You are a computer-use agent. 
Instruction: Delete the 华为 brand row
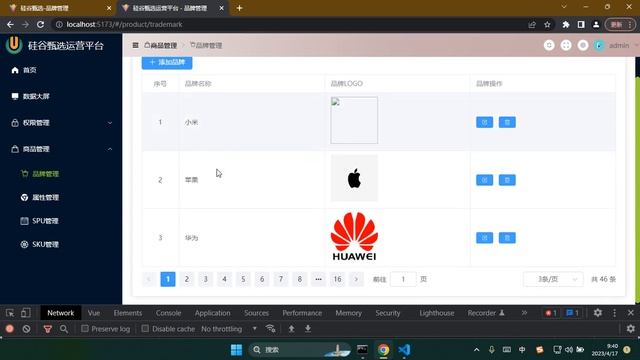(507, 238)
